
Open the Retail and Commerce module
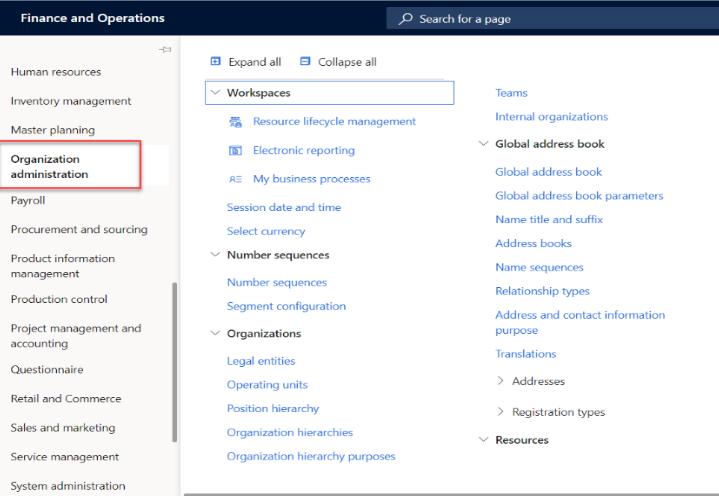click(66, 399)
